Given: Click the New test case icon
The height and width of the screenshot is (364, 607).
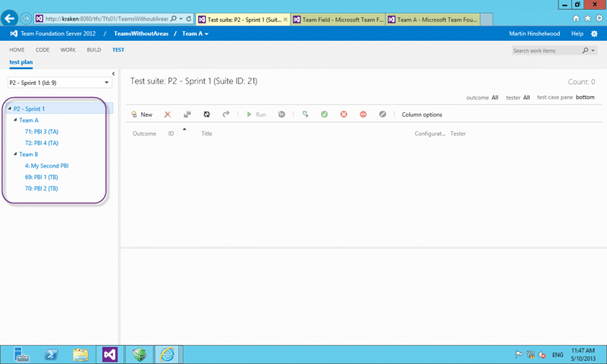Looking at the screenshot, I should (x=134, y=114).
